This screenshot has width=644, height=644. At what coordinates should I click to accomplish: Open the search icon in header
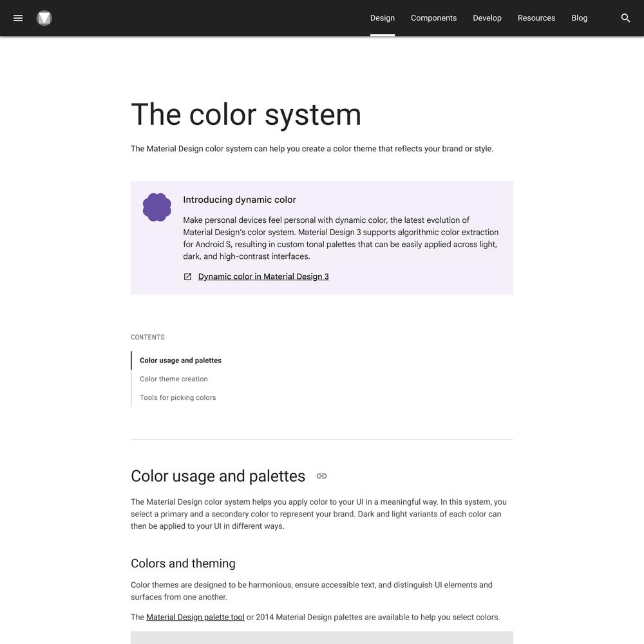pyautogui.click(x=625, y=18)
